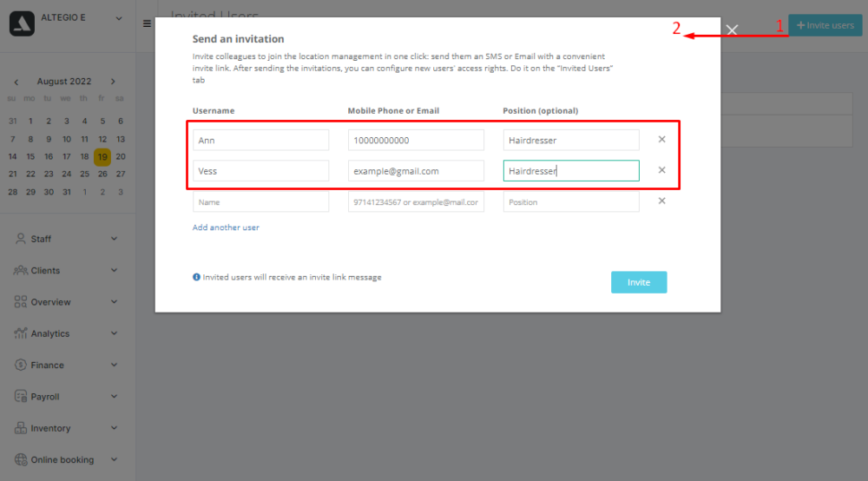
Task: Click the Altegio logo icon
Action: (x=22, y=23)
